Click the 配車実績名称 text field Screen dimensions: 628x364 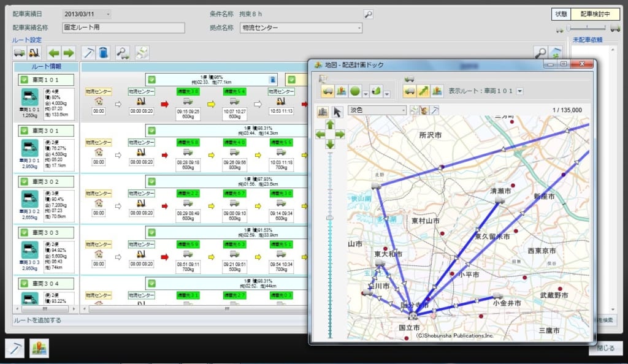(123, 28)
